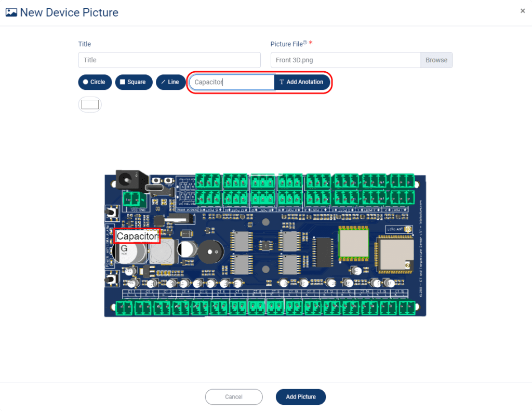
Task: Close the New Device Picture dialog
Action: point(523,11)
